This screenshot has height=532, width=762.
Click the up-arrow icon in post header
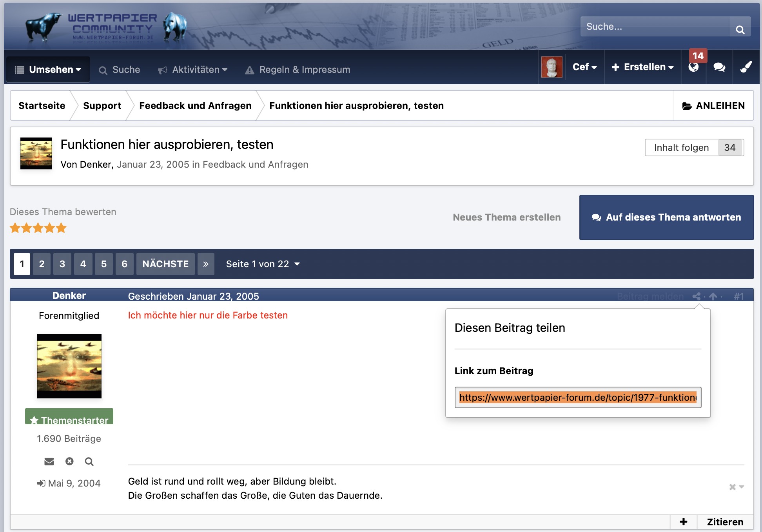[713, 296]
